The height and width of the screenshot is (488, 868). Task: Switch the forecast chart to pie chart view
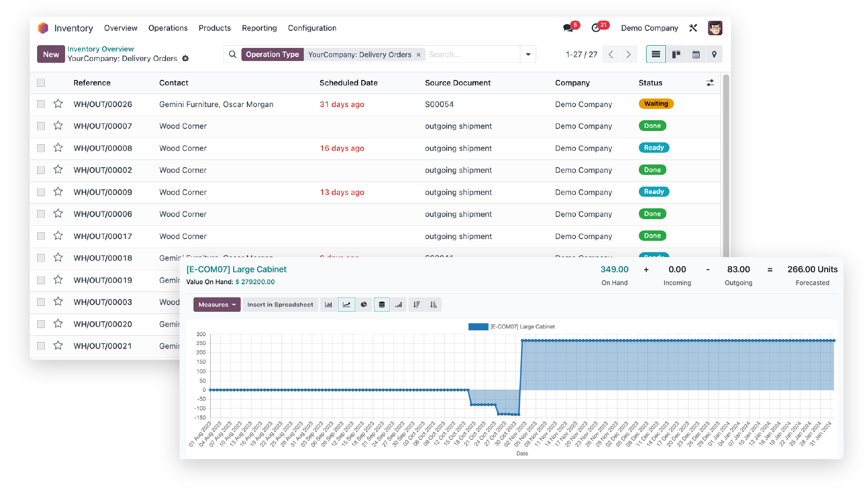click(x=364, y=304)
